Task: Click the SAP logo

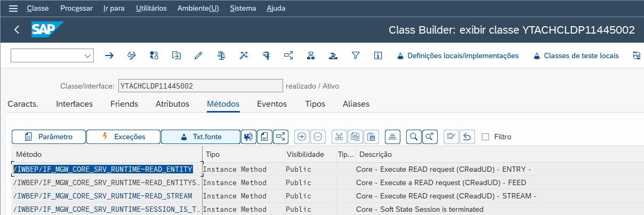Action: [x=47, y=30]
